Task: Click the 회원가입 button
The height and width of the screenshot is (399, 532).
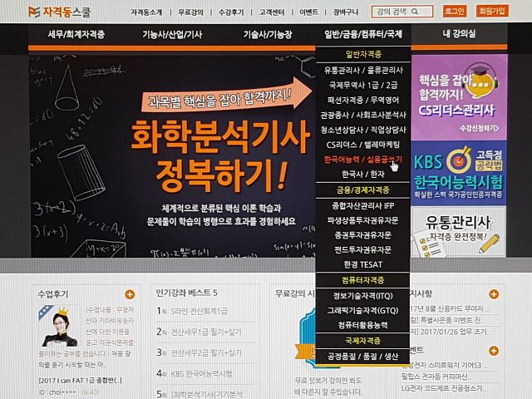Action: 492,11
